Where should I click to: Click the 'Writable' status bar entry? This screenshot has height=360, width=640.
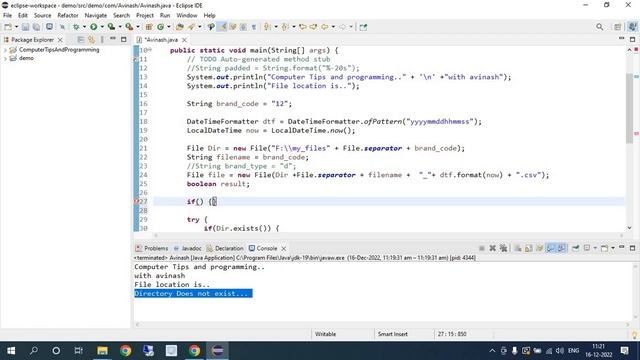pos(325,334)
